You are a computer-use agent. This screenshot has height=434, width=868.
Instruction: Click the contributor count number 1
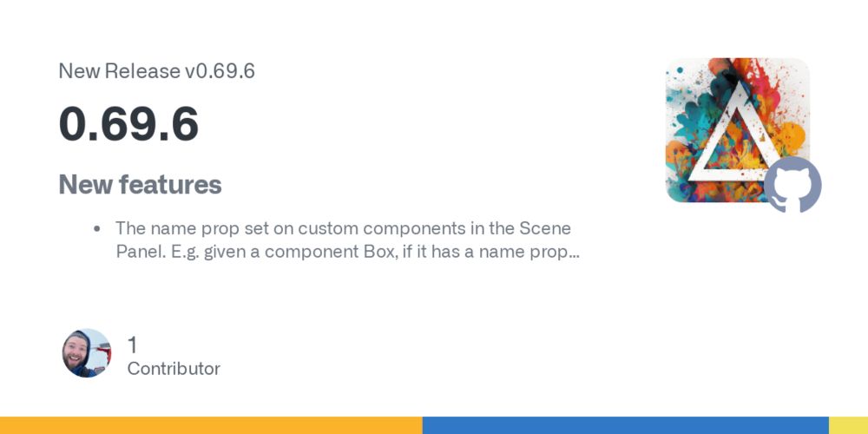tap(132, 345)
